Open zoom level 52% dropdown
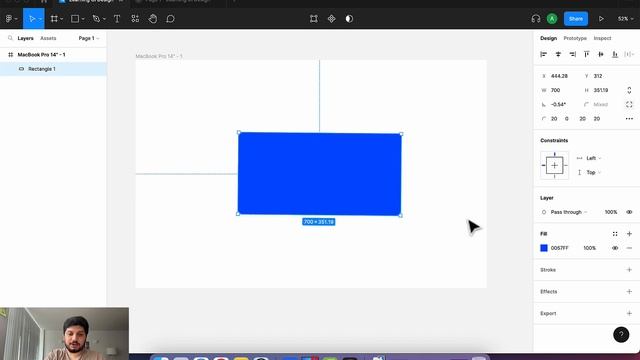The width and height of the screenshot is (640, 360). coord(625,19)
